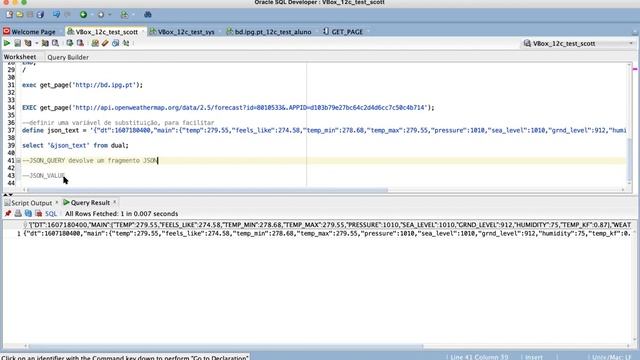Run Statement with the green play icon
The image size is (640, 360).
point(7,43)
